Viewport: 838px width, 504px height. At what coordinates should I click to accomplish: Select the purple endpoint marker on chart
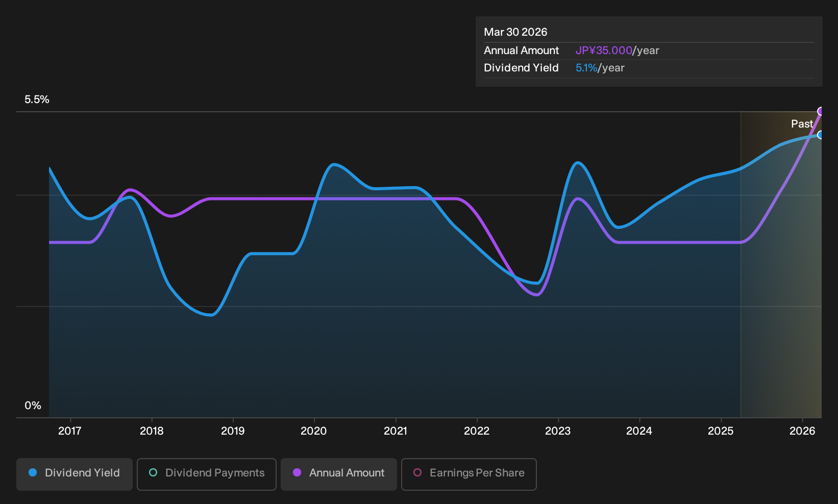pos(821,111)
